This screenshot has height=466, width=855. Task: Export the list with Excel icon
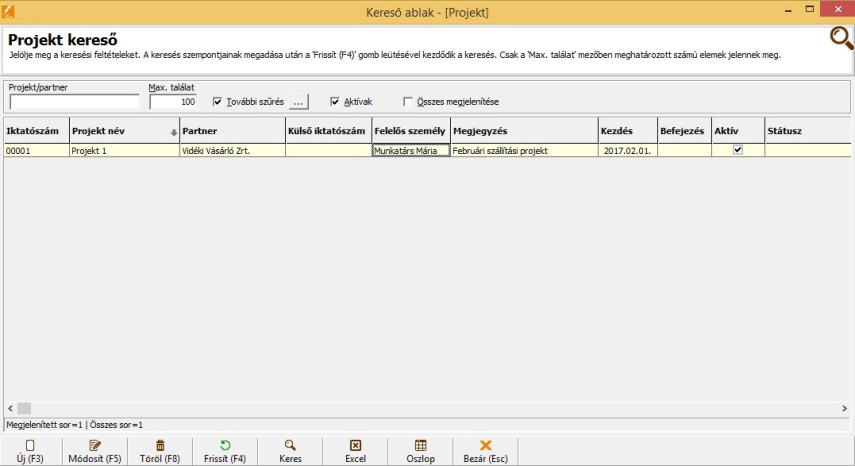tap(355, 446)
